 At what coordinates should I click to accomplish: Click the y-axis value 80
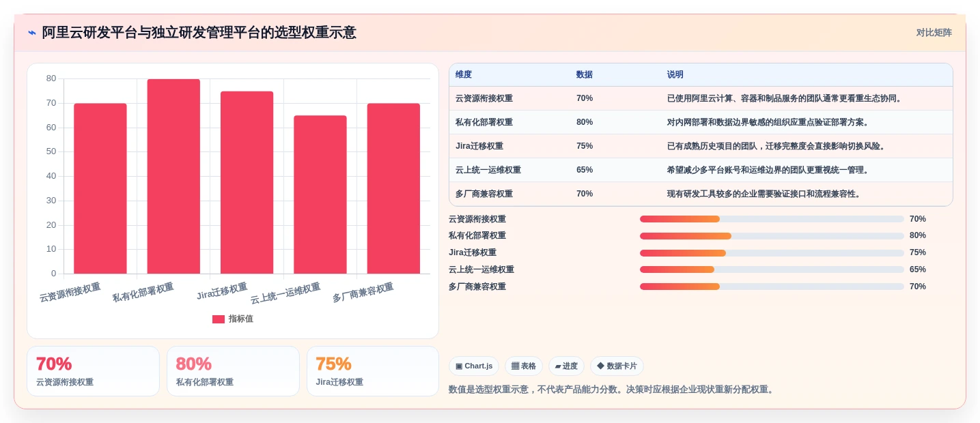click(51, 78)
